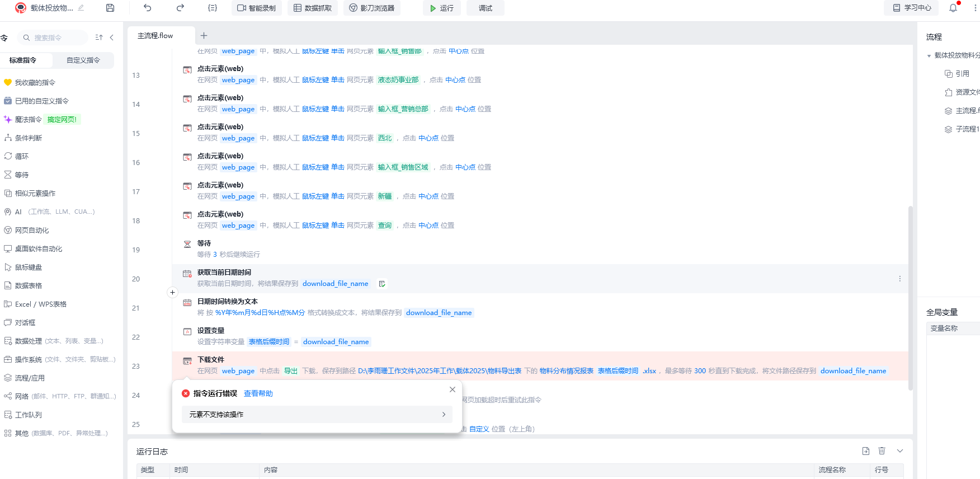The height and width of the screenshot is (479, 980).
Task: Open 学习中心 learning center
Action: point(912,8)
